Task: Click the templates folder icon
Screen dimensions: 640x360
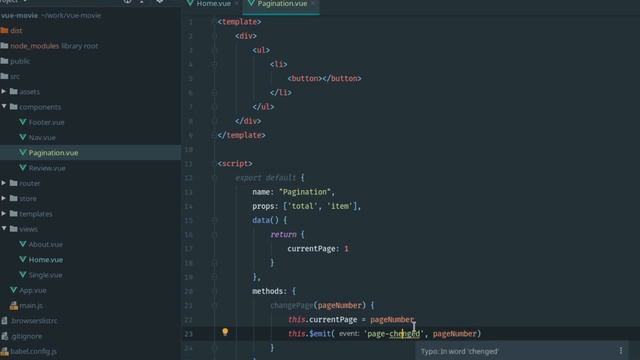Action: [13, 213]
